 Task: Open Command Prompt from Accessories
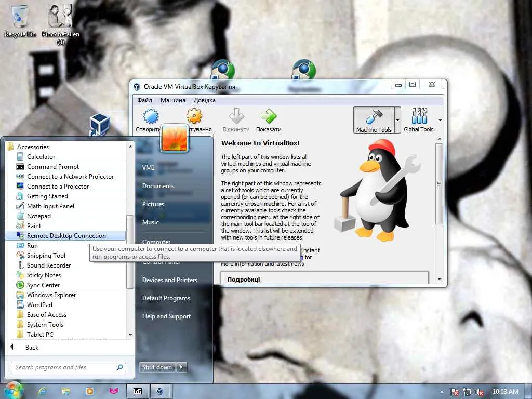click(x=53, y=167)
